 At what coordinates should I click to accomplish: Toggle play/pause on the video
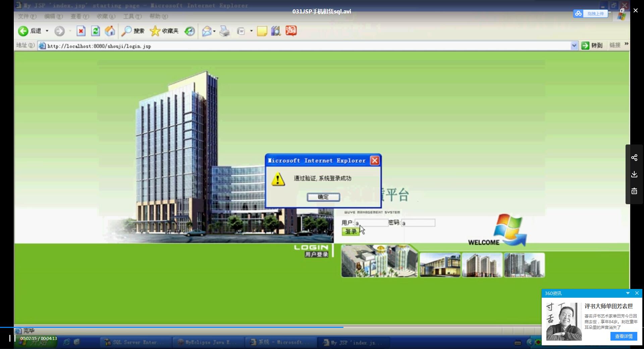(12, 338)
